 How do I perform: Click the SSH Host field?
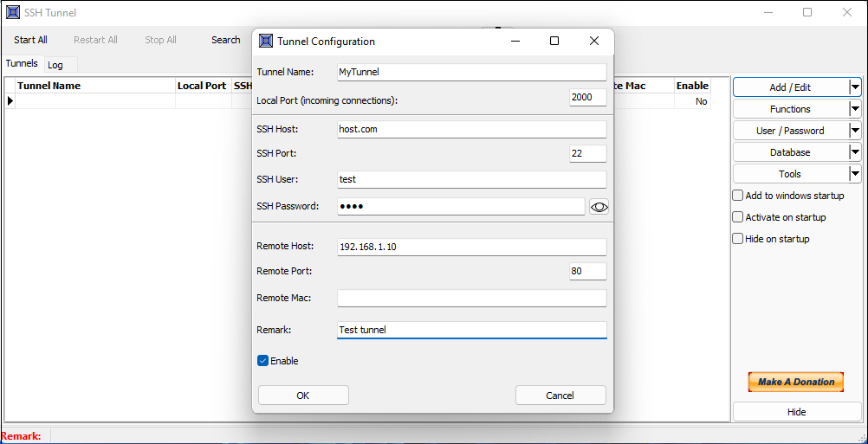(x=472, y=129)
